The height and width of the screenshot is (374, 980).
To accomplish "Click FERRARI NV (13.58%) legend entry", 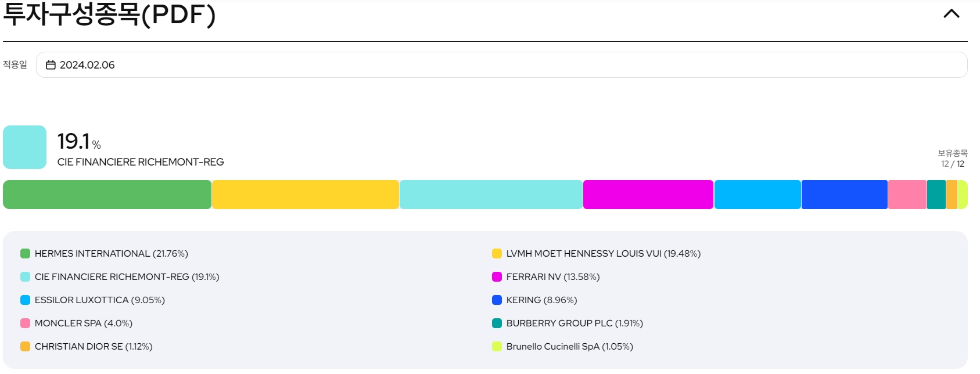I will coord(545,277).
